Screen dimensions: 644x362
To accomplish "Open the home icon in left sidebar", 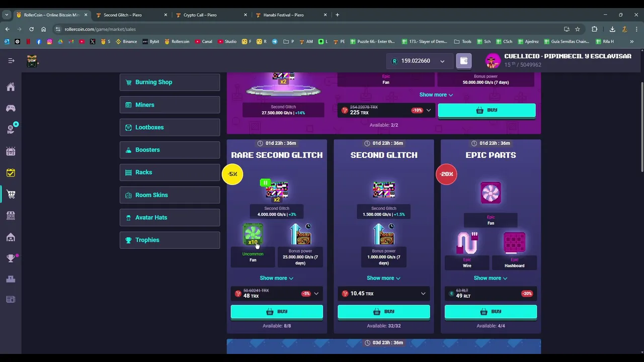I will [x=11, y=87].
